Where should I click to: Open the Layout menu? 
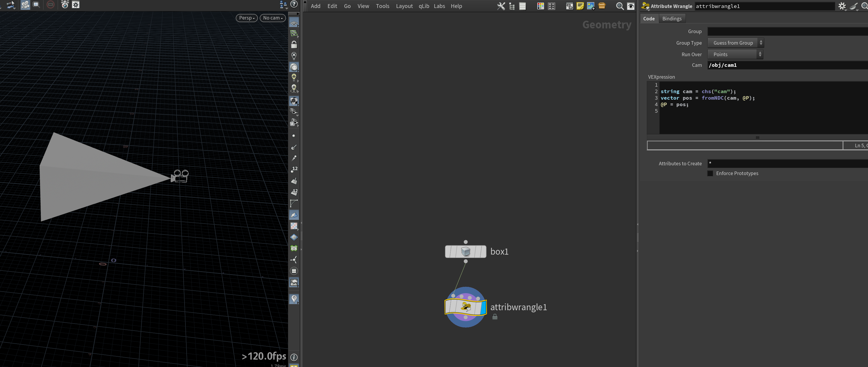pyautogui.click(x=404, y=6)
